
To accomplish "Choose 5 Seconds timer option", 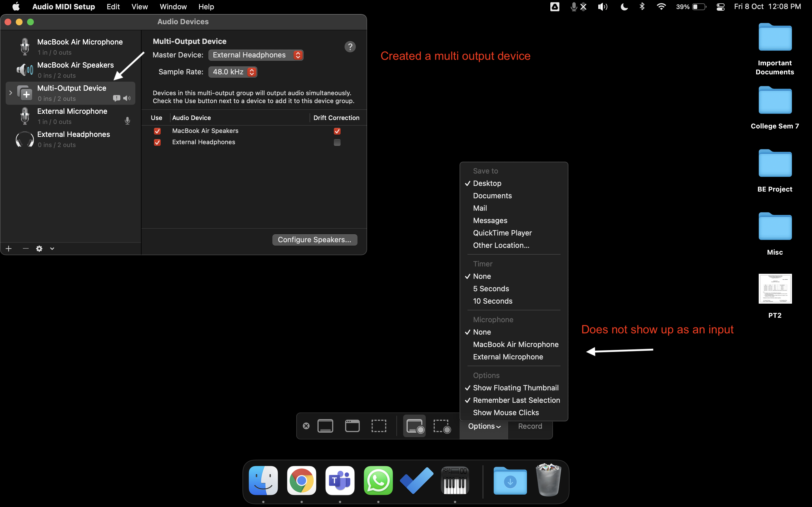I will point(491,289).
